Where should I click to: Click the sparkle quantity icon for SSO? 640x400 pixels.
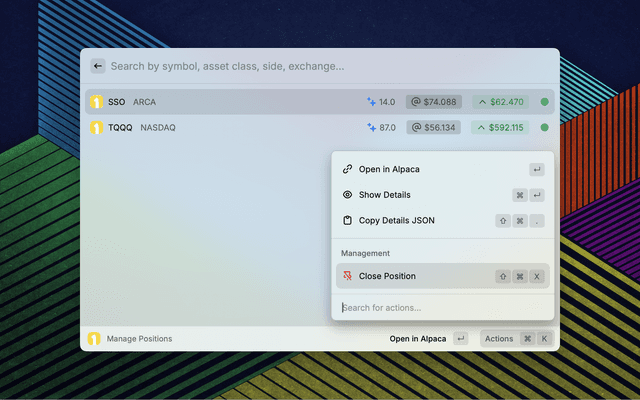[x=371, y=102]
